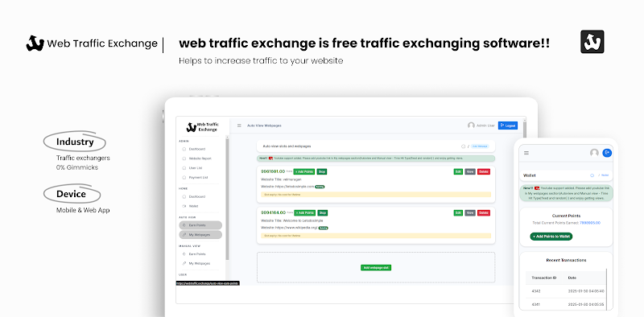Image resolution: width=644 pixels, height=317 pixels.
Task: Select My Webpages under Auto View
Action: click(x=200, y=235)
